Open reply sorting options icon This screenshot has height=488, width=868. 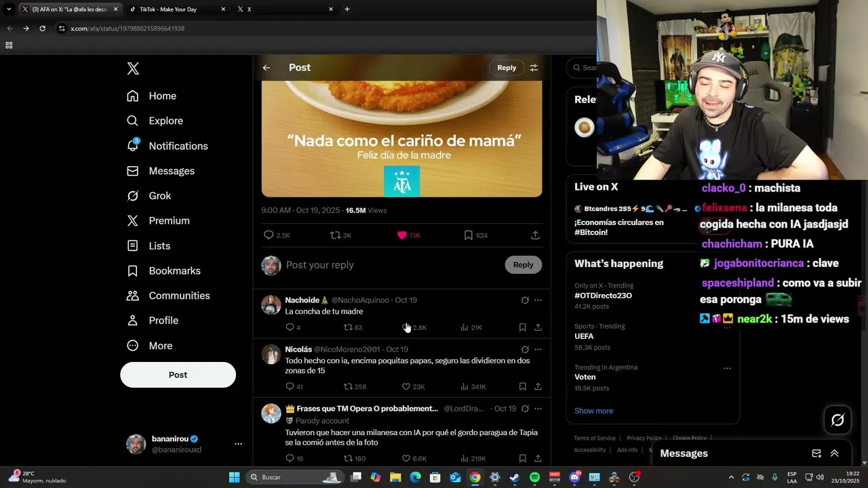(x=534, y=68)
